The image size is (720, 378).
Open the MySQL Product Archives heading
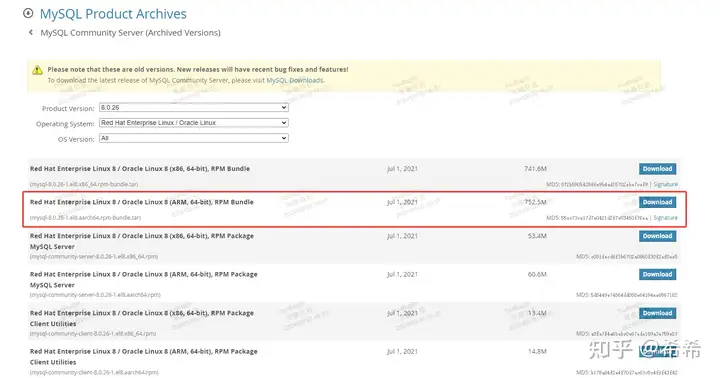pyautogui.click(x=113, y=14)
